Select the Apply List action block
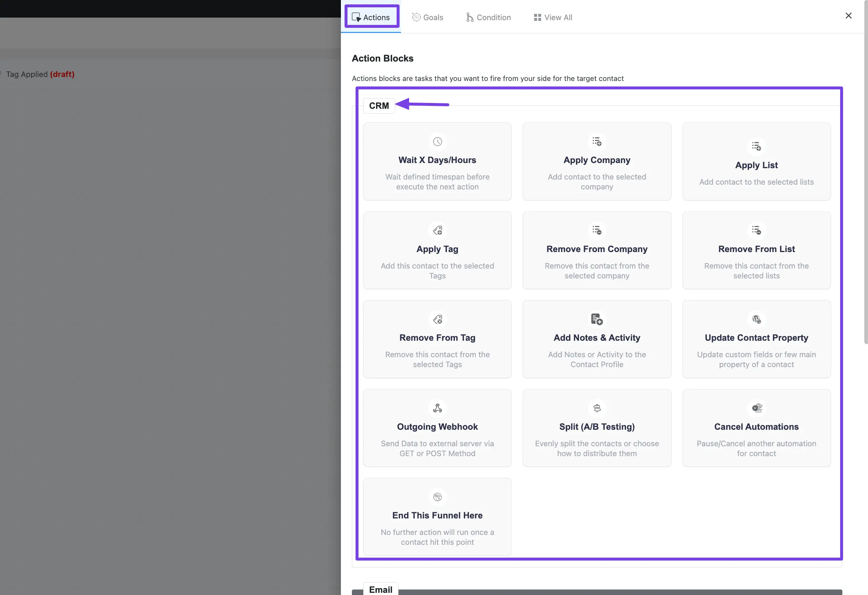868x595 pixels. click(757, 161)
